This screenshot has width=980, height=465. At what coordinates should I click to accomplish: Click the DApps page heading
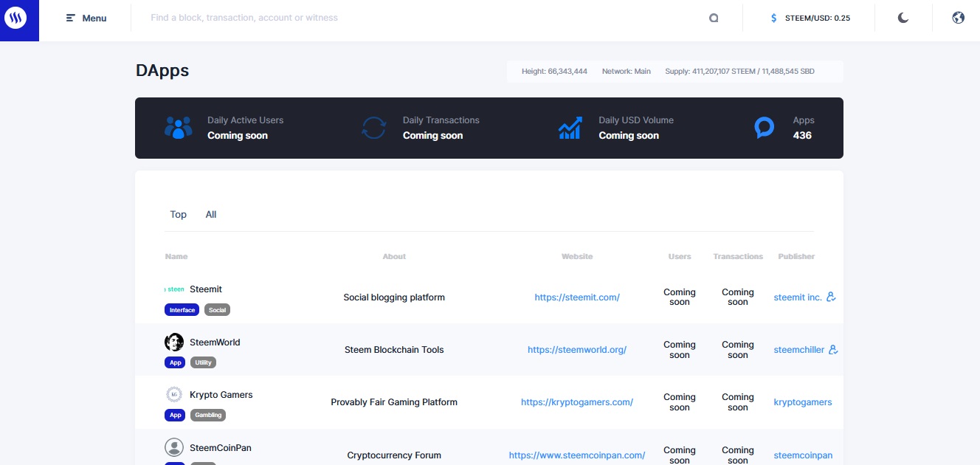pos(162,71)
